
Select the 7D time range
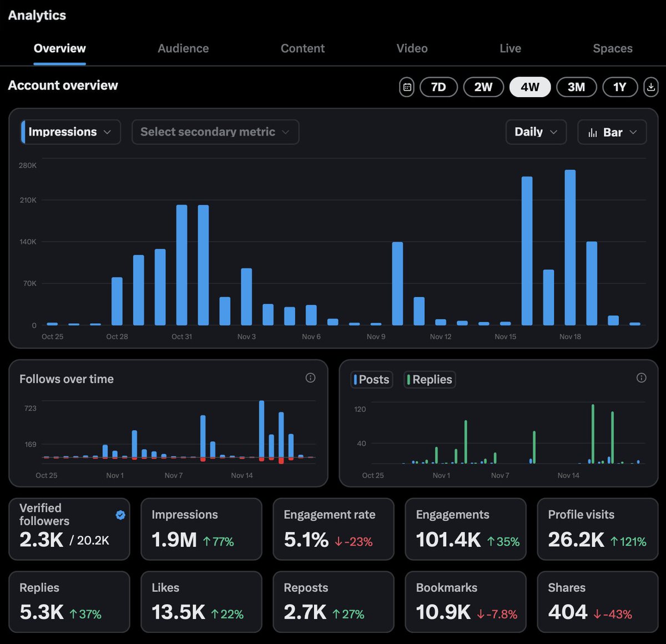438,87
